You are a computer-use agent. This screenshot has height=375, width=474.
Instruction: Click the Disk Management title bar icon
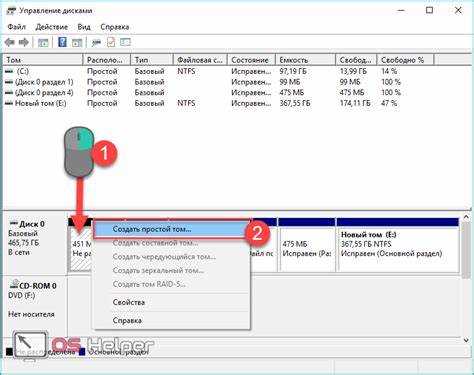tap(11, 11)
